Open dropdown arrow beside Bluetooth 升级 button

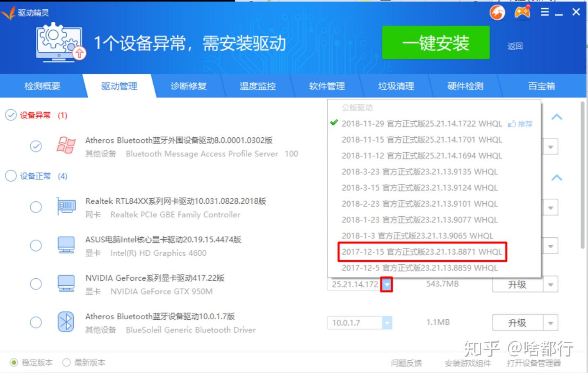tap(551, 323)
